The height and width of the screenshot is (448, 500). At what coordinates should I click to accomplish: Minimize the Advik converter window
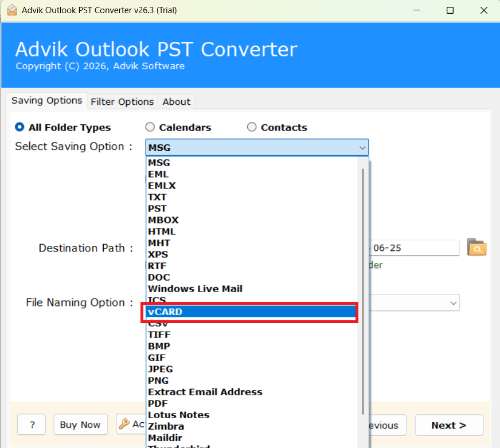pos(417,10)
